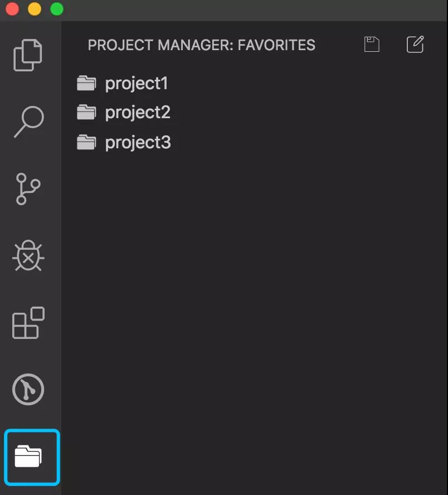Open the circular git branch view icon

[28, 390]
